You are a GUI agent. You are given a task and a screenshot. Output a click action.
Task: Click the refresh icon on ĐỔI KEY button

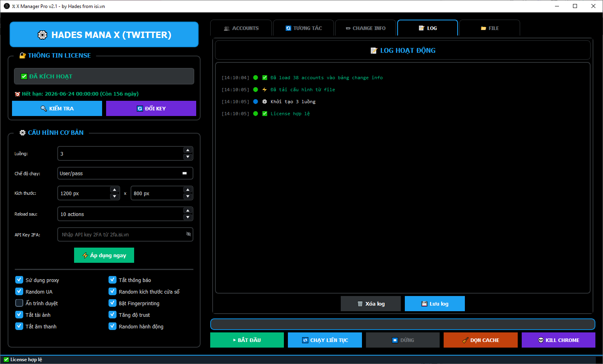[x=139, y=108]
